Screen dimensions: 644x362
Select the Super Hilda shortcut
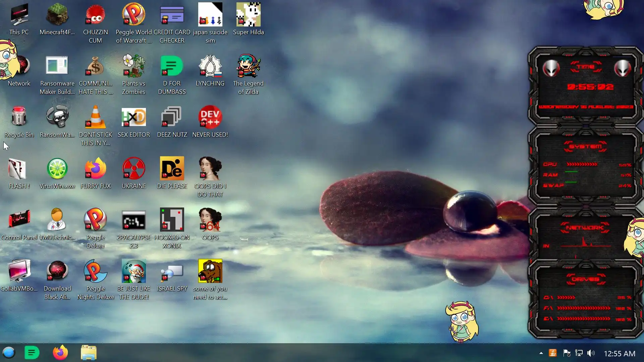[248, 15]
